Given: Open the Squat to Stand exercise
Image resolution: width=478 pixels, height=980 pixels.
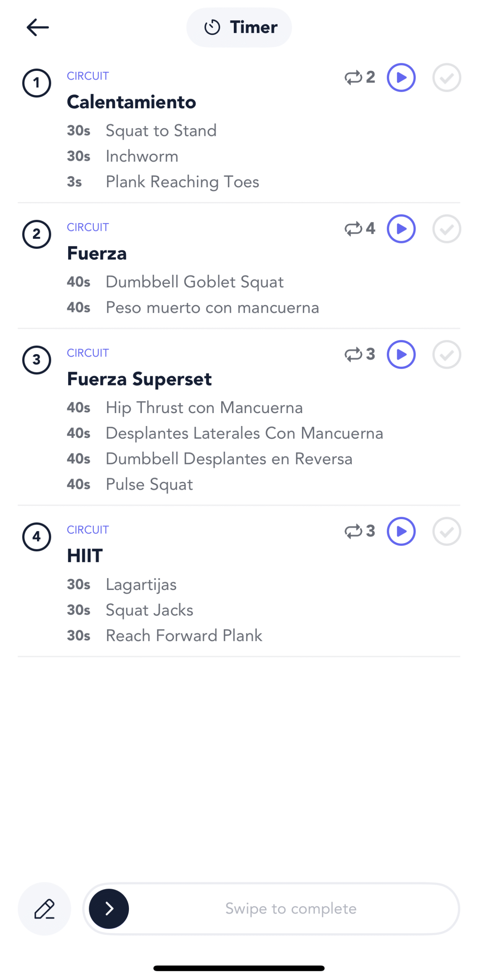Looking at the screenshot, I should [161, 131].
